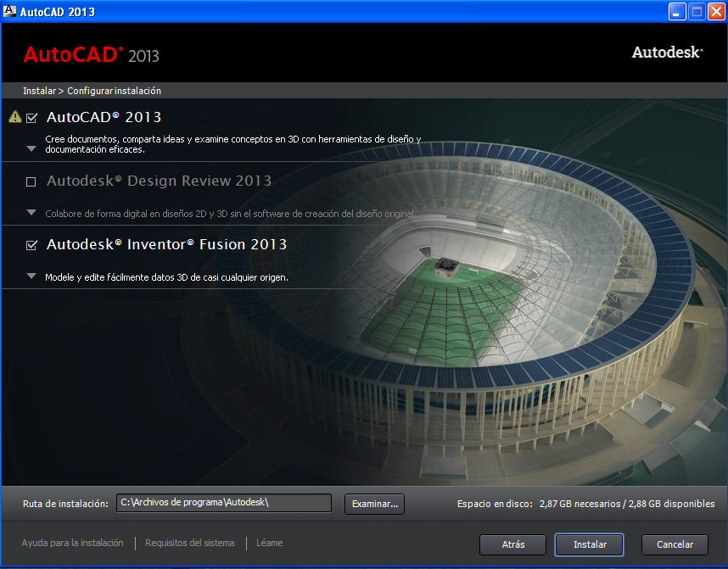Click the red AutoCAD 2013 logo
Image resolution: width=728 pixels, height=569 pixels.
click(x=91, y=55)
